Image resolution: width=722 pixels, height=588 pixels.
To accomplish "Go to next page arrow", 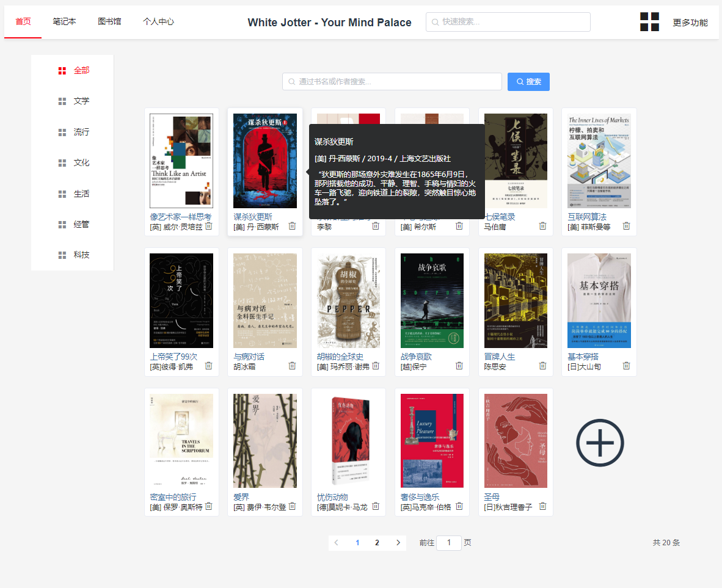I will (398, 543).
